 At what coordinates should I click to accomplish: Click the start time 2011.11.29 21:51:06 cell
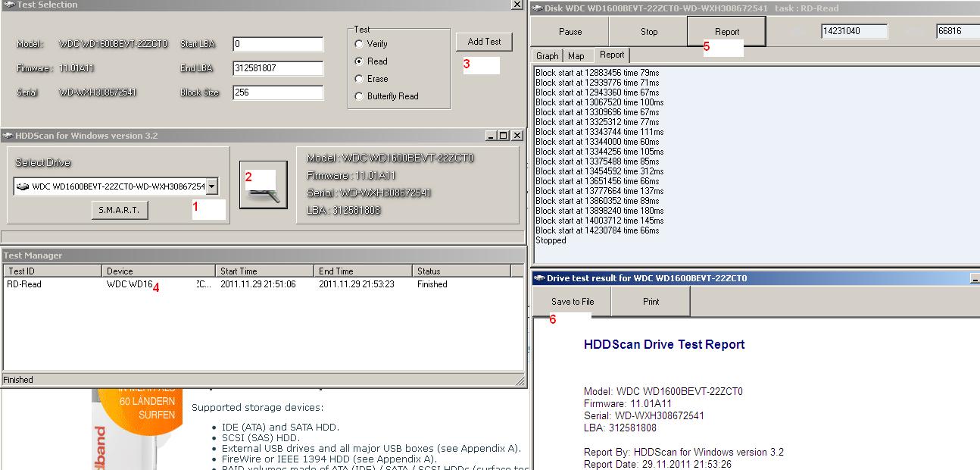[257, 284]
